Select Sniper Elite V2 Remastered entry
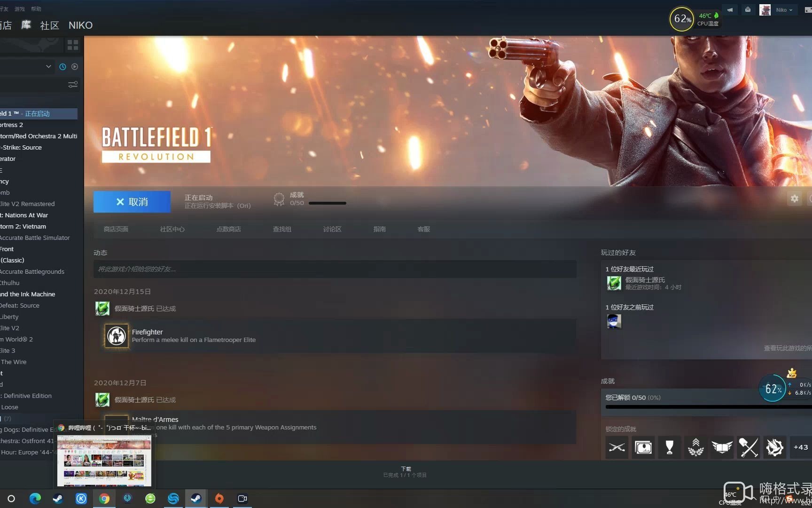The height and width of the screenshot is (508, 812). point(39,204)
